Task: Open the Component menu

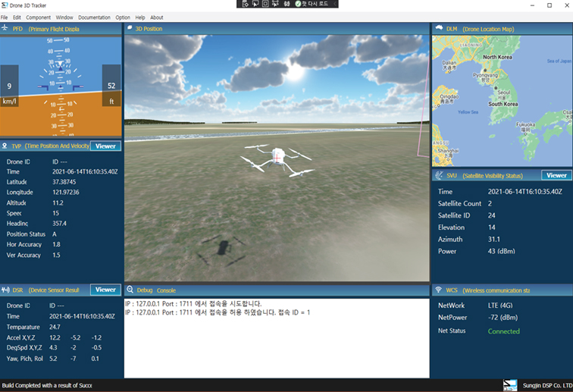Action: 38,17
